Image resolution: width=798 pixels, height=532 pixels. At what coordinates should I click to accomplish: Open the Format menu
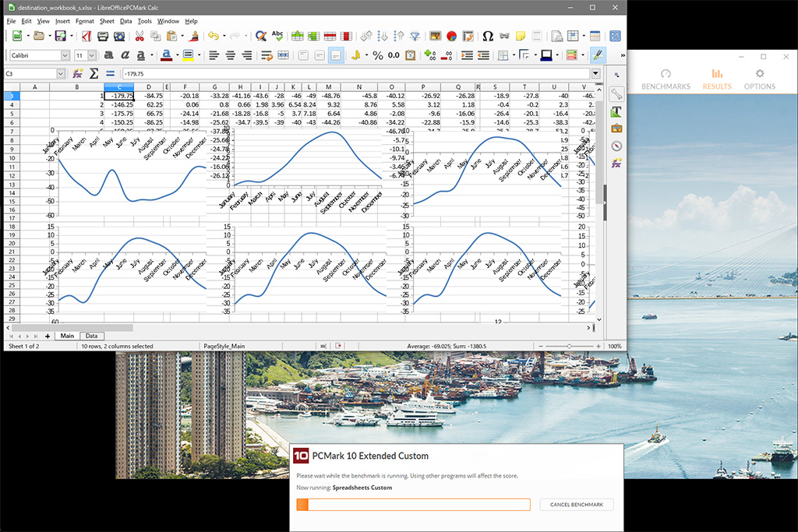[84, 21]
